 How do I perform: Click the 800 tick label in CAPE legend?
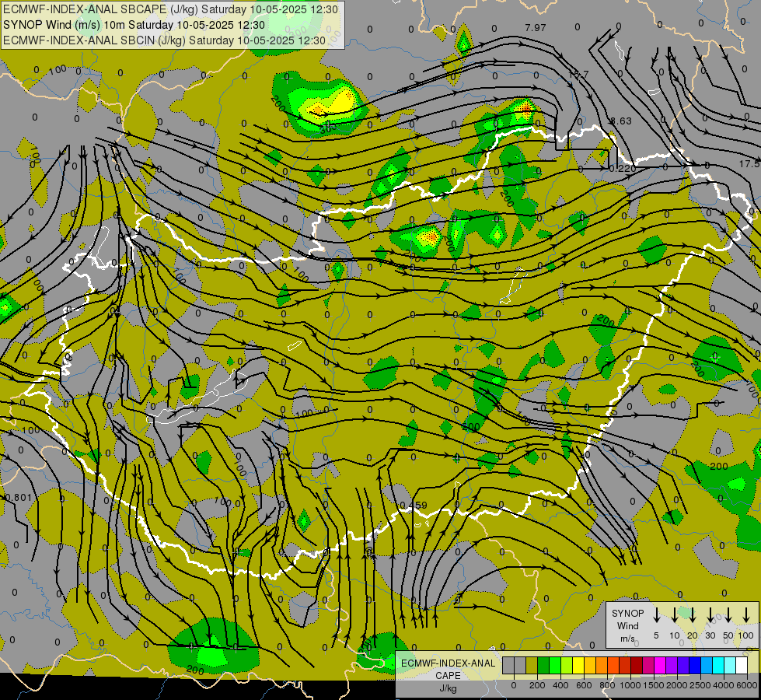point(607,685)
